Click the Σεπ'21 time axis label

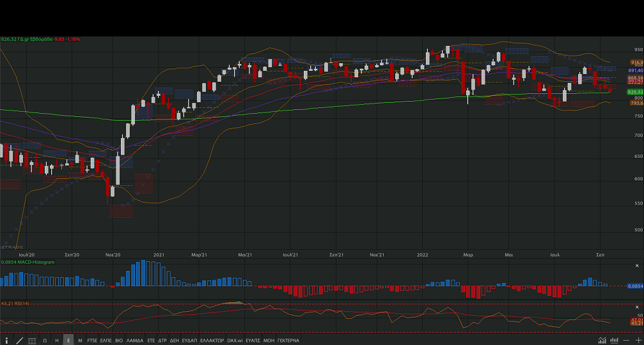336,255
